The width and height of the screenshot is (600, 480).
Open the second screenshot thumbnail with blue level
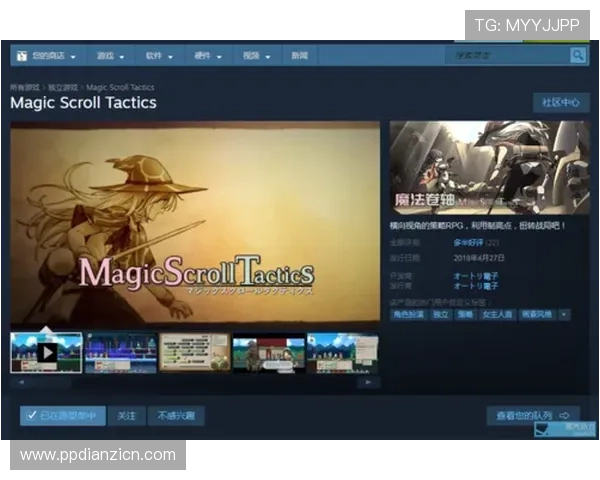pos(121,353)
